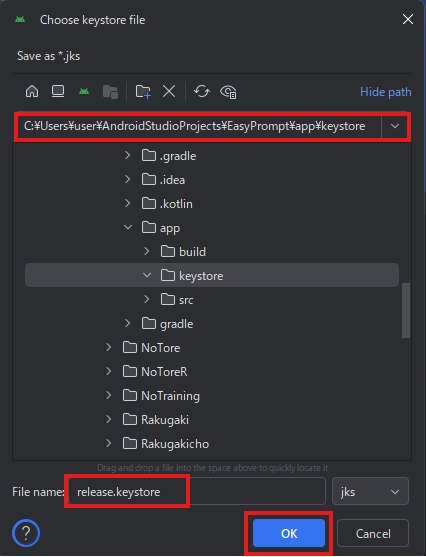This screenshot has width=426, height=557.
Task: Click the module directory folder icon
Action: 110,92
